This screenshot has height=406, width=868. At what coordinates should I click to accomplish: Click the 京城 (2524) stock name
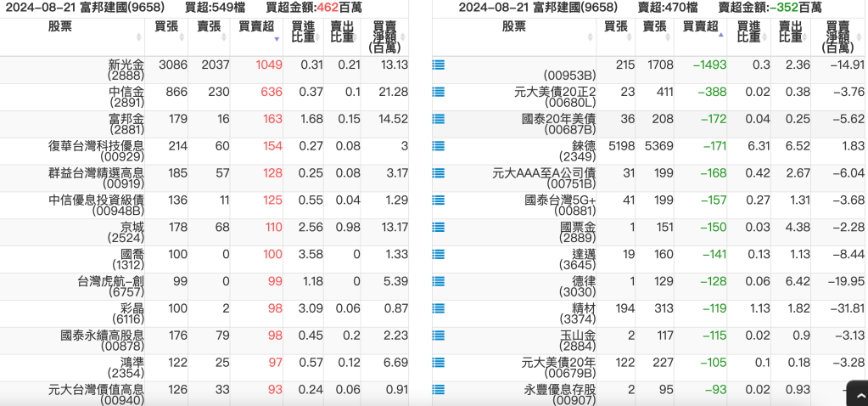(126, 233)
